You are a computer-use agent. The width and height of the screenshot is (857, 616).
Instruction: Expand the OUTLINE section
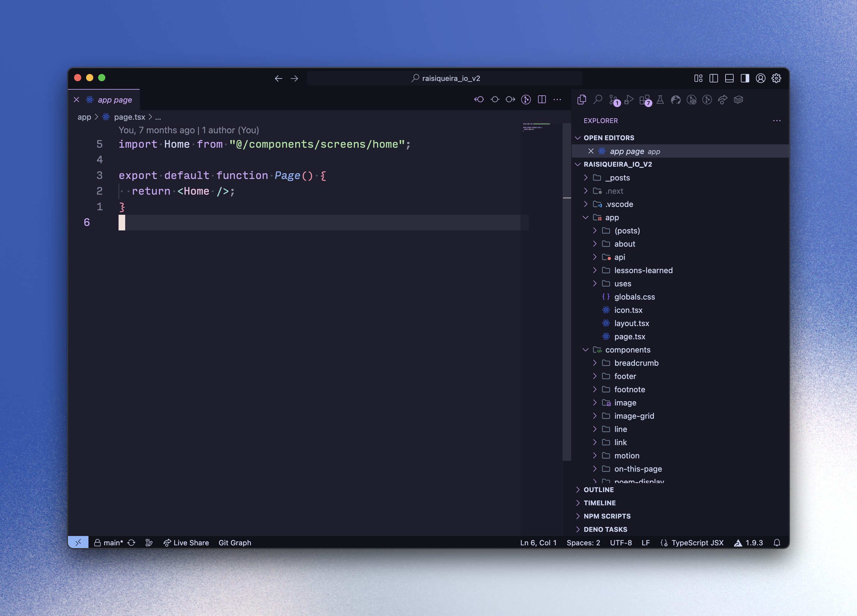tap(680, 489)
